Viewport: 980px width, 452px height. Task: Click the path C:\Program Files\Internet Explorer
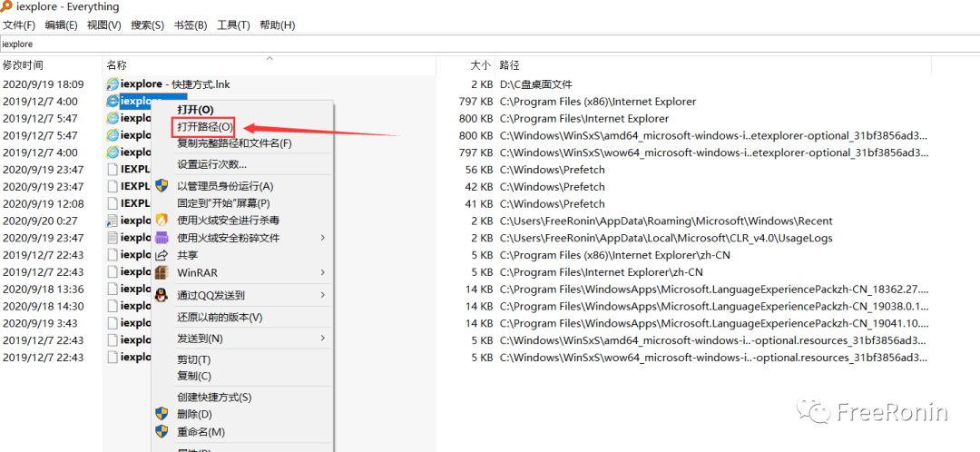(x=584, y=118)
